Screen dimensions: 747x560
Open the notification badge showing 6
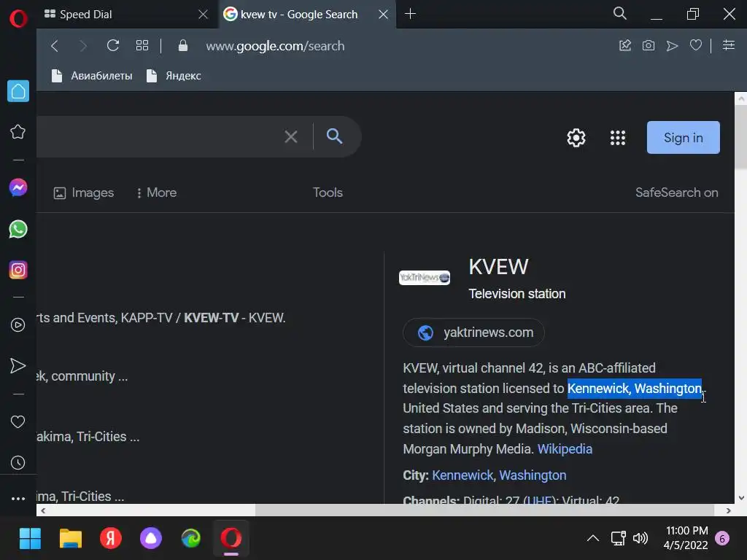click(x=722, y=539)
